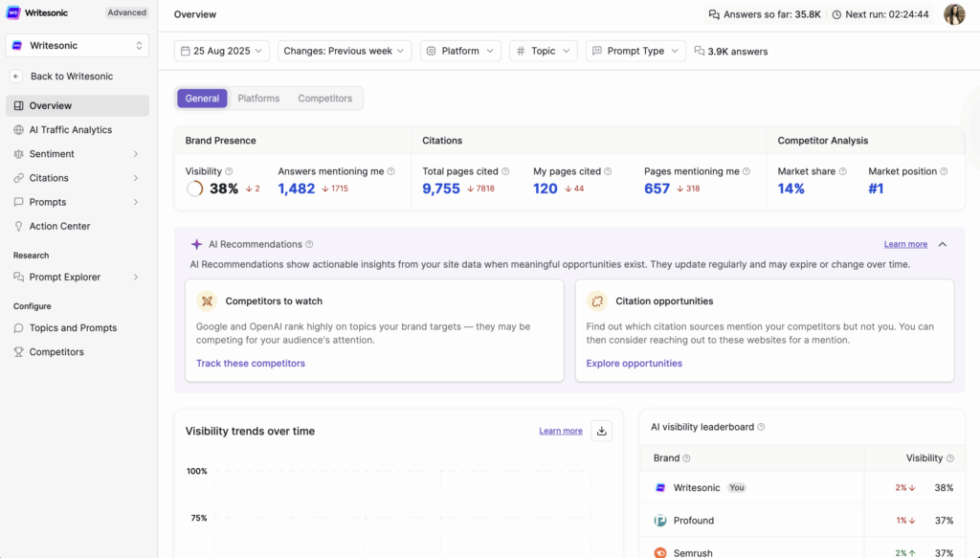Click the profile avatar in the top bar
Screen dimensions: 980x558
pos(954,14)
